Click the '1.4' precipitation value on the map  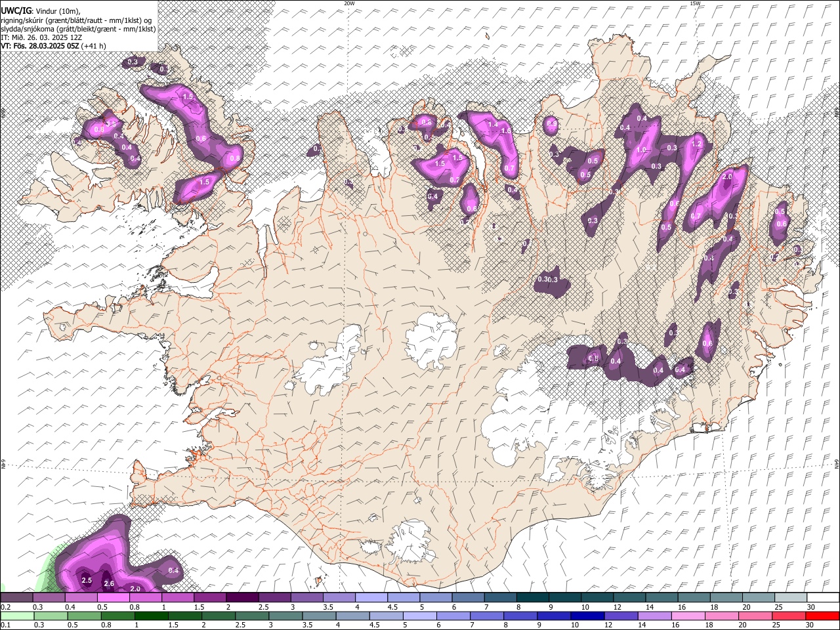(x=493, y=124)
